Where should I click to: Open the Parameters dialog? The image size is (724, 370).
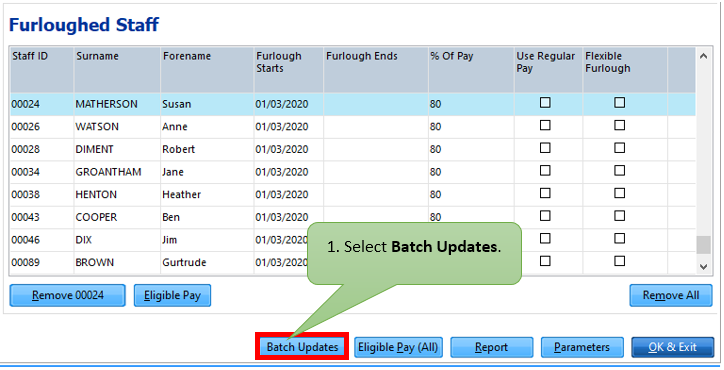pyautogui.click(x=582, y=347)
